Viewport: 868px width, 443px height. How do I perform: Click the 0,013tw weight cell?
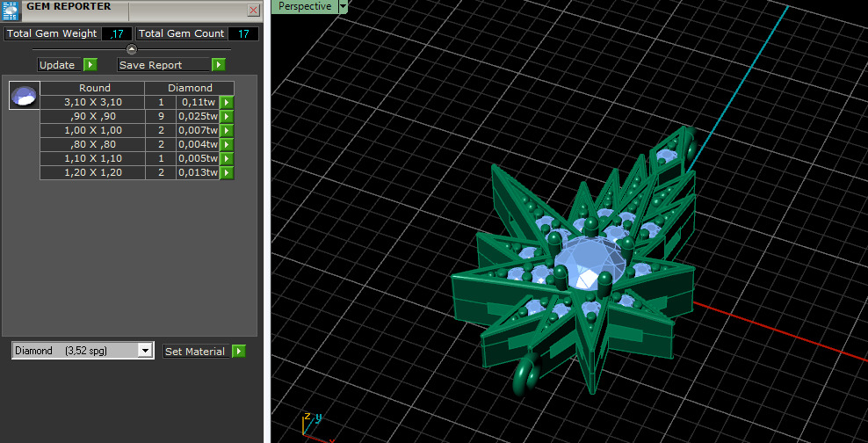pyautogui.click(x=198, y=173)
